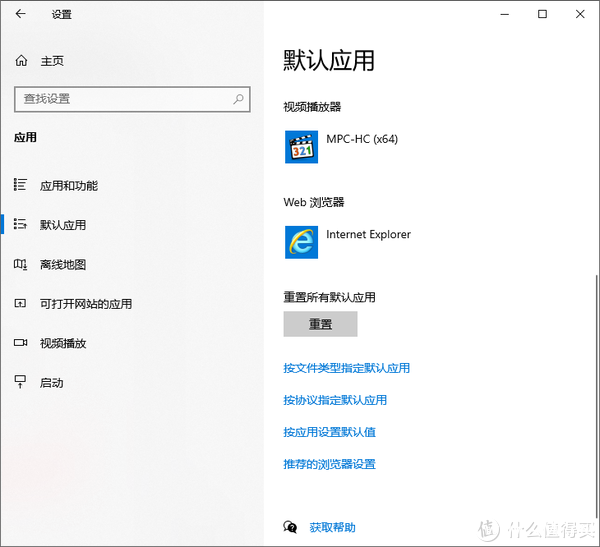This screenshot has height=547, width=600.
Task: Click the 可打开网站的应用 icon
Action: point(20,304)
